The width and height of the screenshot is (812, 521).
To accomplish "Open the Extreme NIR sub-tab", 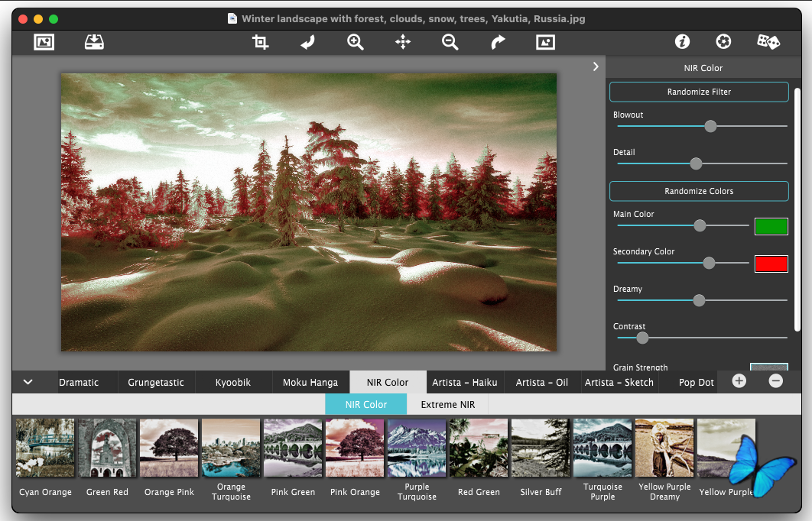I will [x=447, y=405].
